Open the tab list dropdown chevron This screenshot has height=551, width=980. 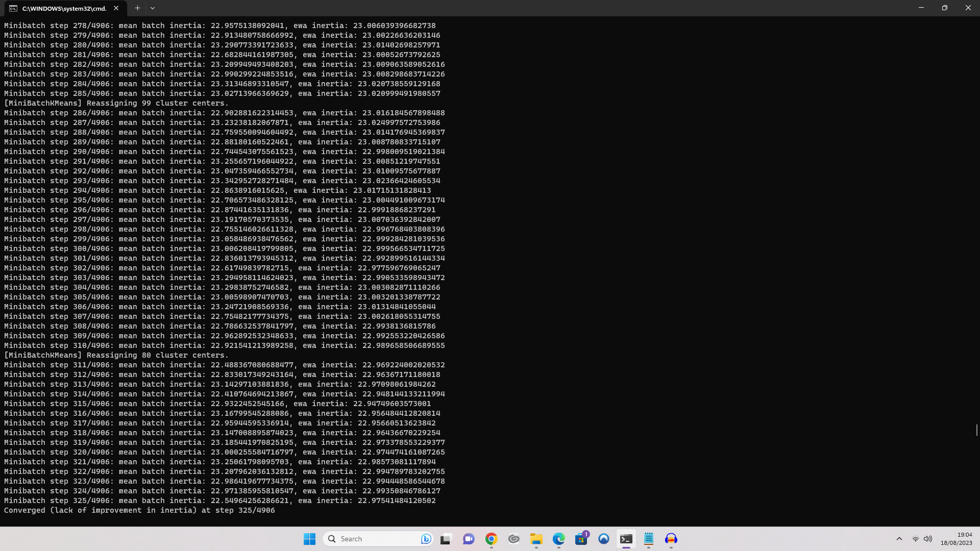click(152, 8)
